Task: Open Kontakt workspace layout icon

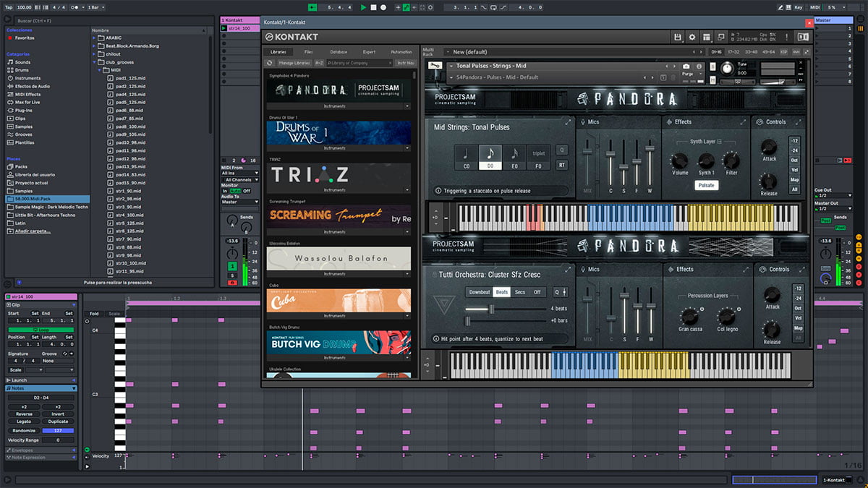Action: coord(707,37)
